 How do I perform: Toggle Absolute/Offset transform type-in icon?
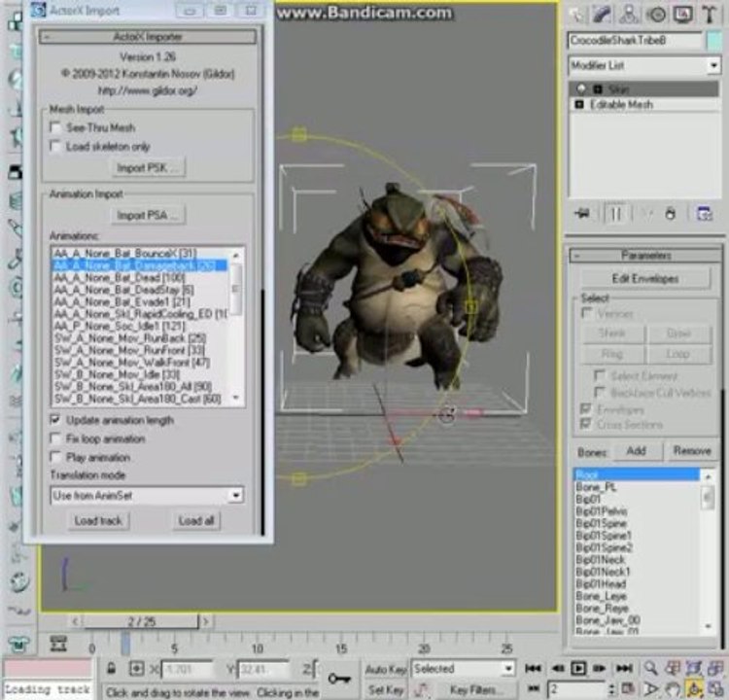click(137, 669)
